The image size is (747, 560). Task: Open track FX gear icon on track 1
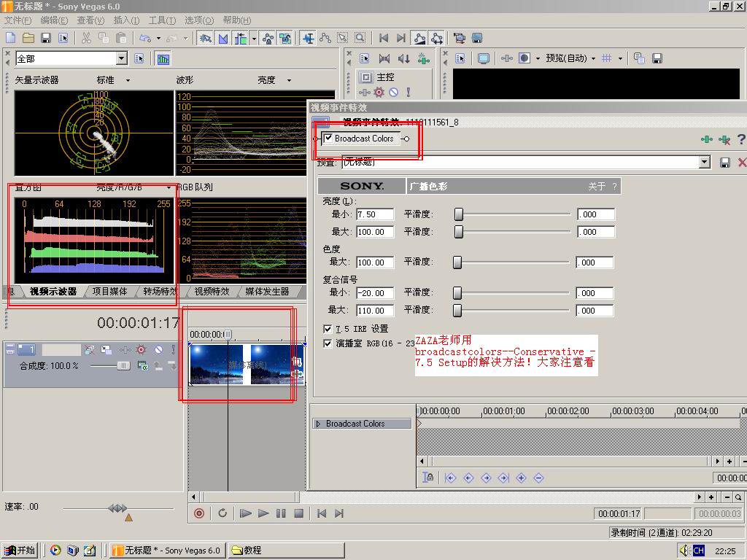coord(141,350)
